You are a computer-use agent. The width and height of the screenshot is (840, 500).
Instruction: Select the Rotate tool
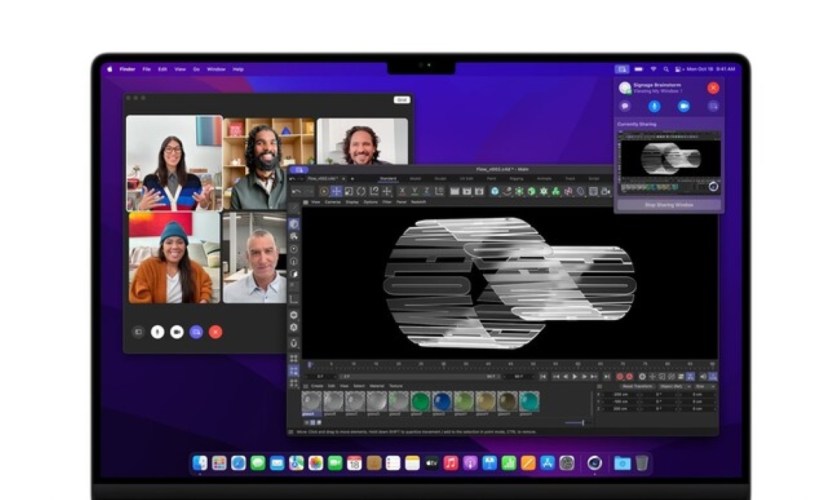click(361, 191)
